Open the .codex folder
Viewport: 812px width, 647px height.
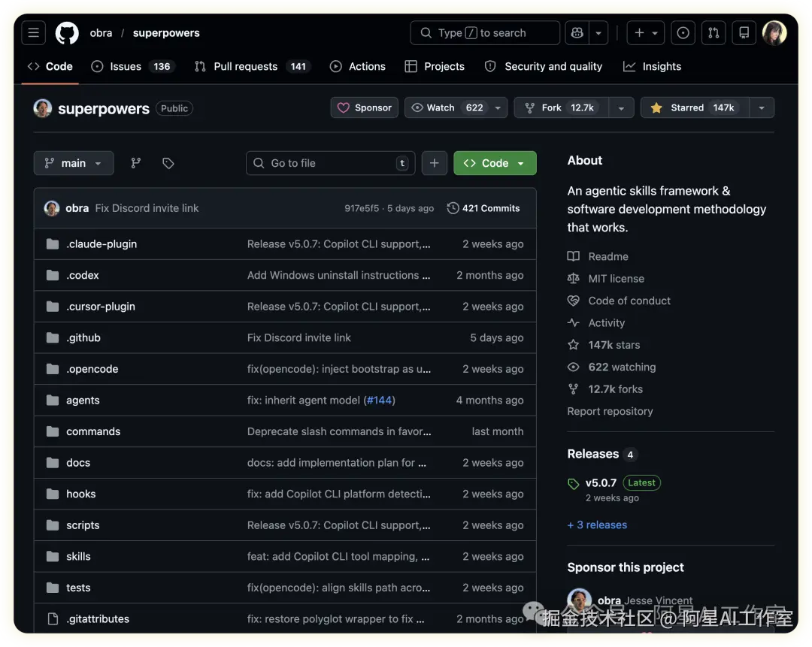click(x=83, y=275)
